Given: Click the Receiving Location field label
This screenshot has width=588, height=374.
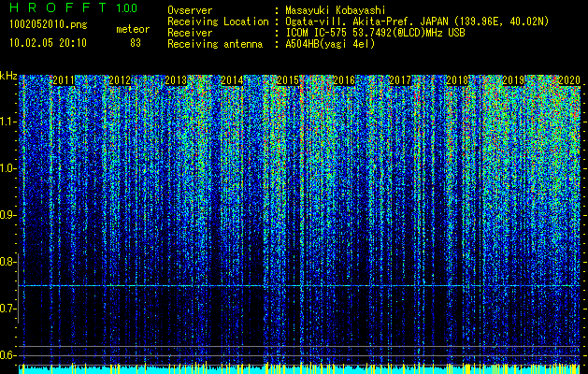Looking at the screenshot, I should [x=218, y=22].
